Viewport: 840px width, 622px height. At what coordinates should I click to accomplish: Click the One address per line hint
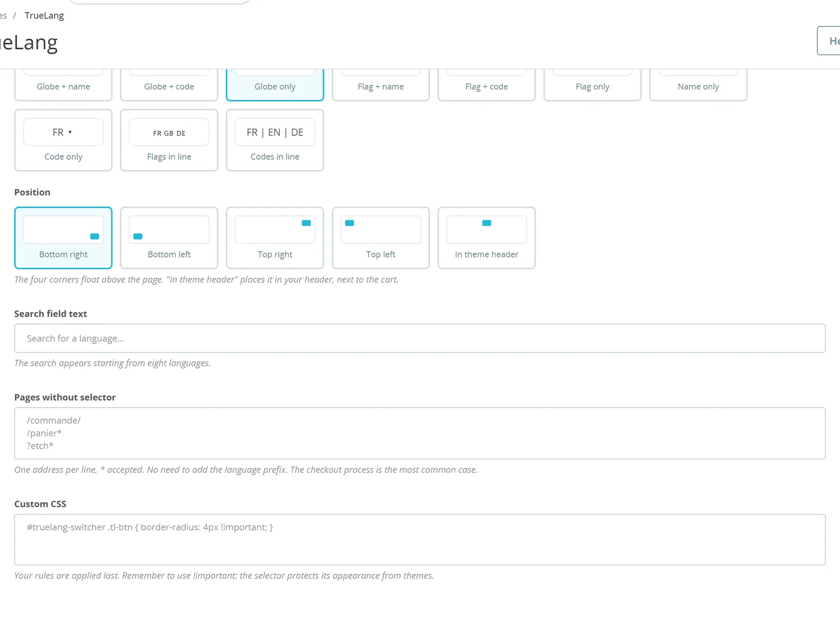[x=246, y=470]
